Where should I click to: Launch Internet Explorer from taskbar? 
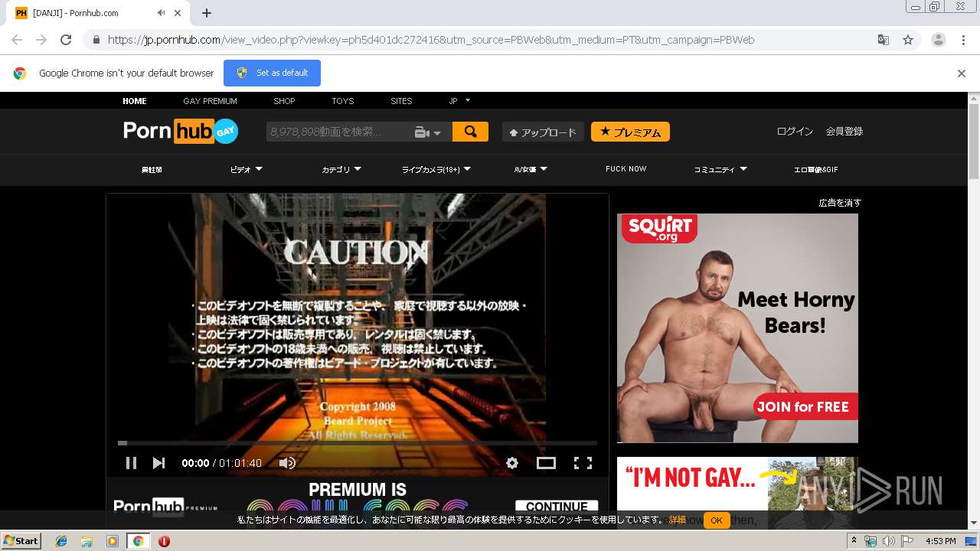point(61,541)
